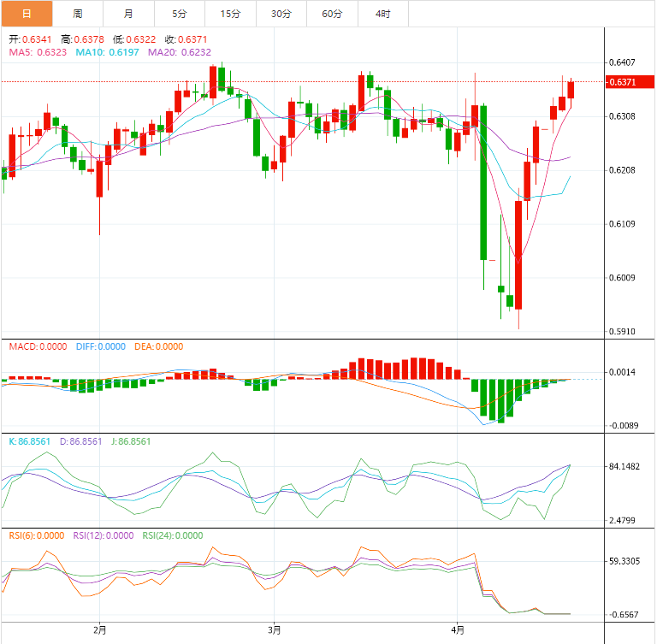Choose the 30分 timeframe tab
This screenshot has height=644, width=657.
coord(281,14)
